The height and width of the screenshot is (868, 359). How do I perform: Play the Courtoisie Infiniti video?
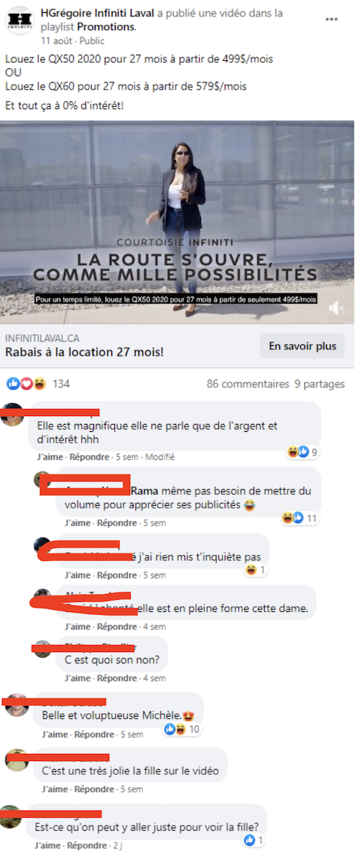pos(177,222)
